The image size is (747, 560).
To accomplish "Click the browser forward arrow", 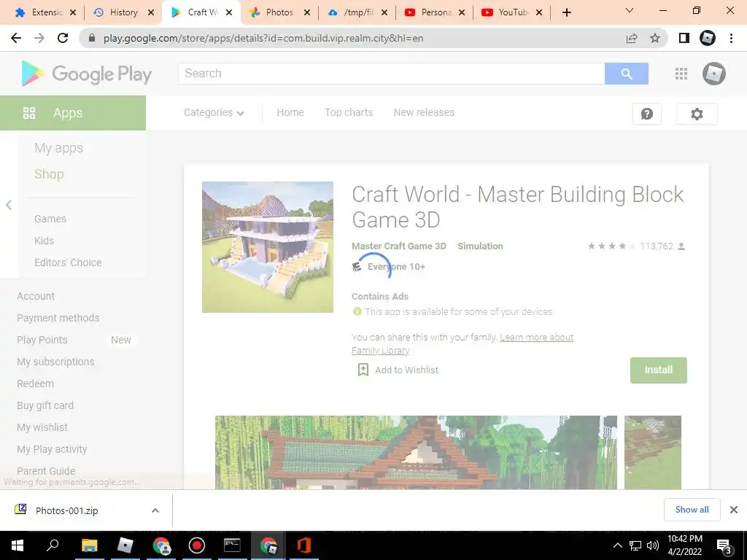I will point(39,38).
